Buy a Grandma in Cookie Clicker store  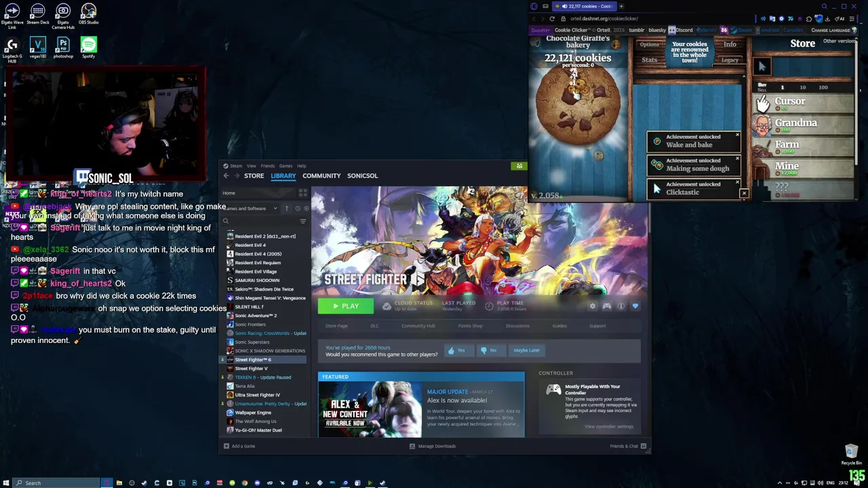804,124
